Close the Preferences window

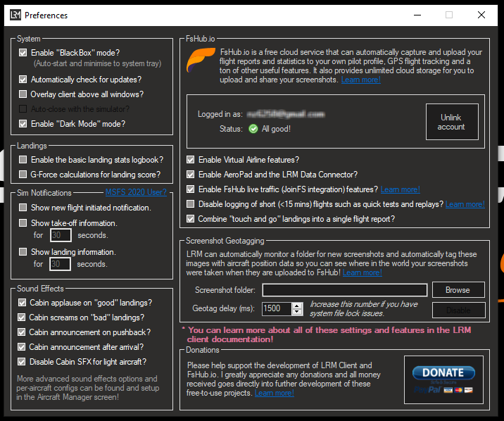481,15
